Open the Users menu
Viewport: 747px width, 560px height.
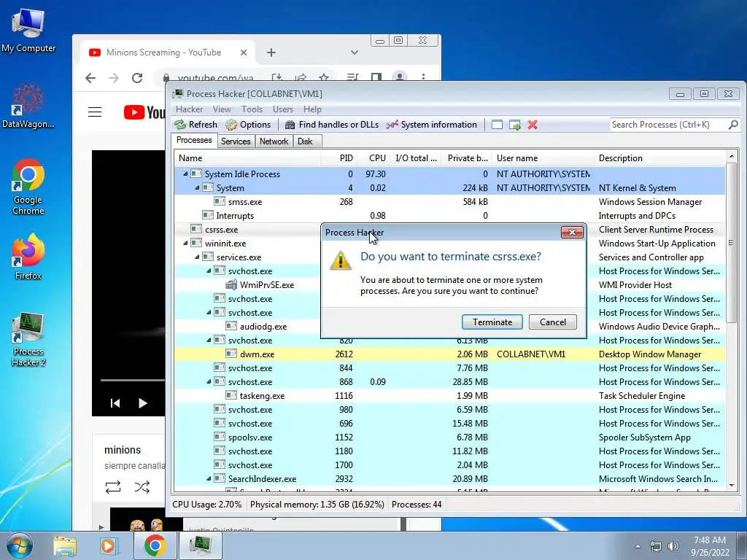tap(282, 109)
